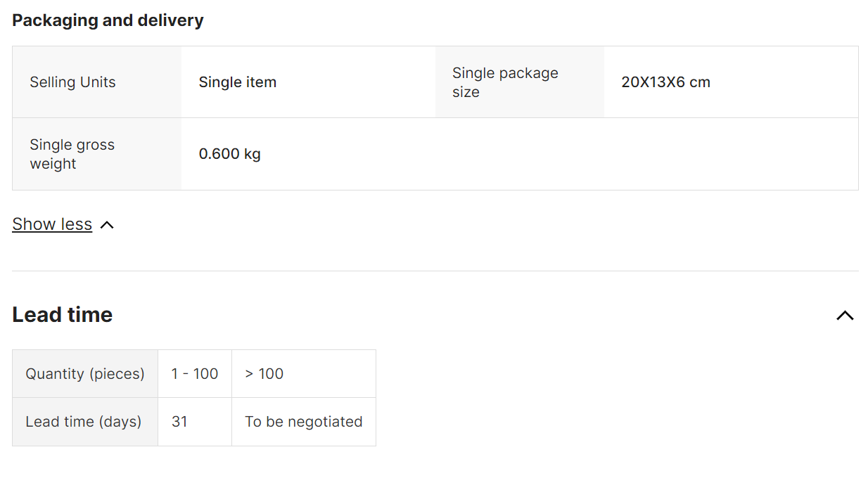Select the Lead time (days) header cell

coord(84,422)
